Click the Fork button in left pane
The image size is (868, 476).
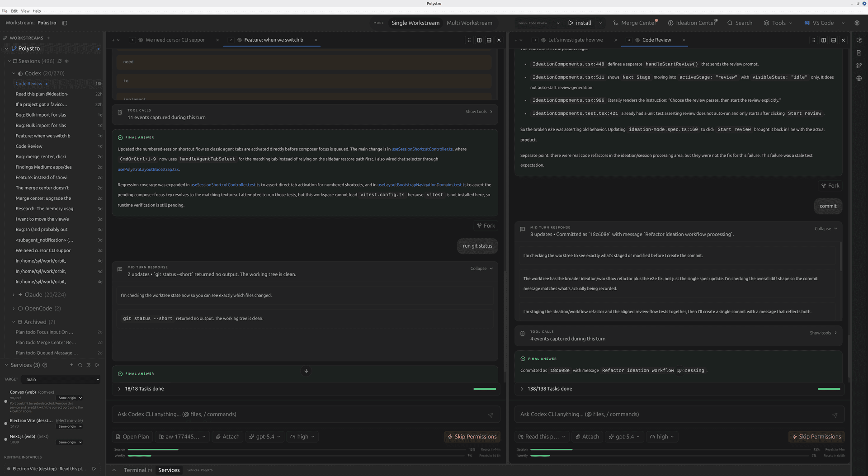point(486,226)
